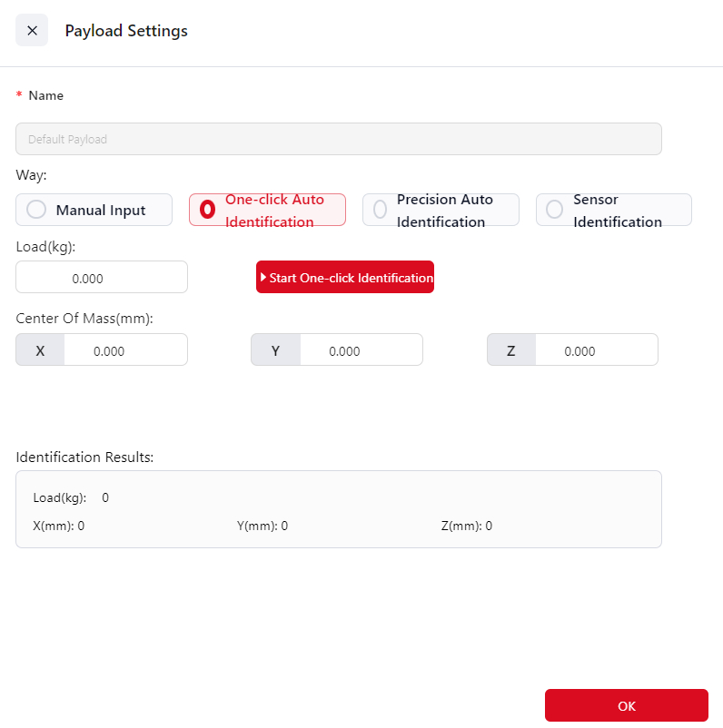
Task: Confirm settings with the OK button
Action: pyautogui.click(x=626, y=705)
